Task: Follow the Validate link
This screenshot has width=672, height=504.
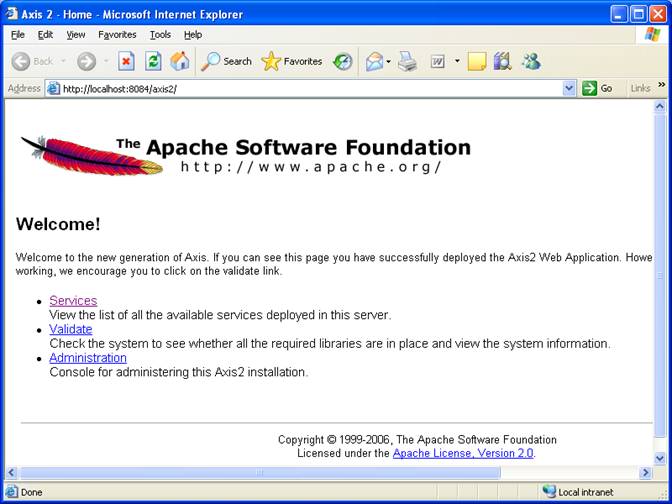Action: (71, 329)
